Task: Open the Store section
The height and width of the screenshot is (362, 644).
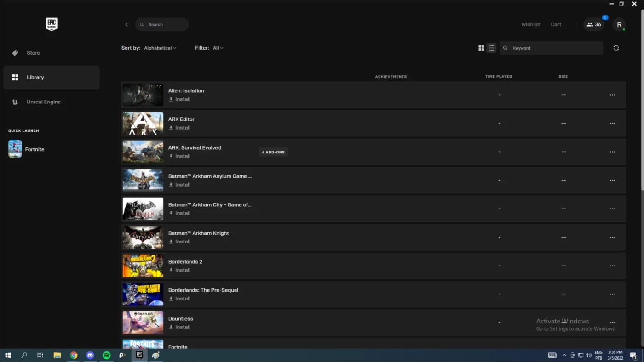Action: click(51, 53)
